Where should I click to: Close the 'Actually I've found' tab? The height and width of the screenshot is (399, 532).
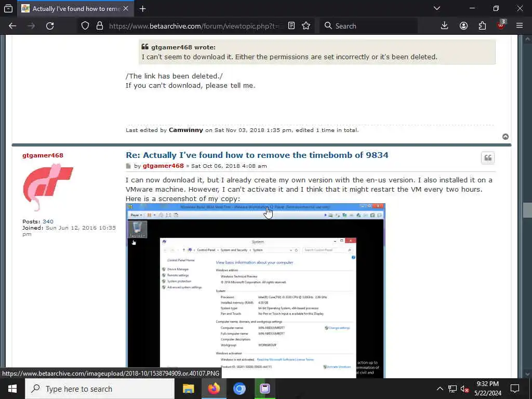tap(126, 9)
